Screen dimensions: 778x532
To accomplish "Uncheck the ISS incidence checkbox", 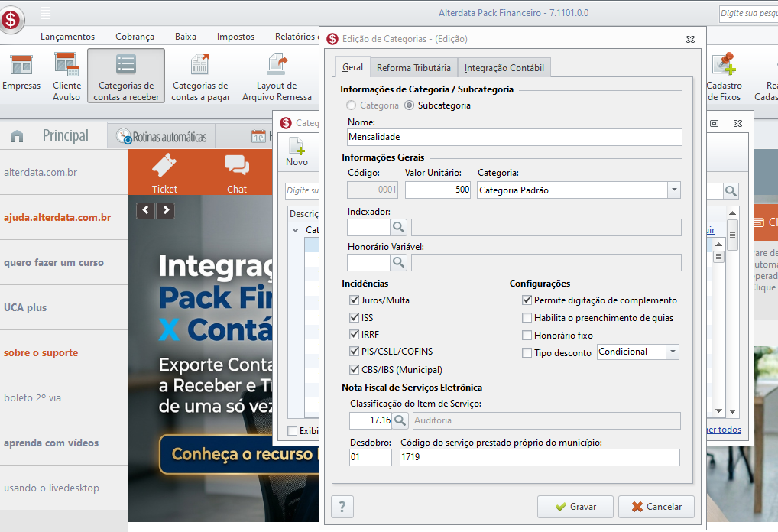I will (x=355, y=318).
